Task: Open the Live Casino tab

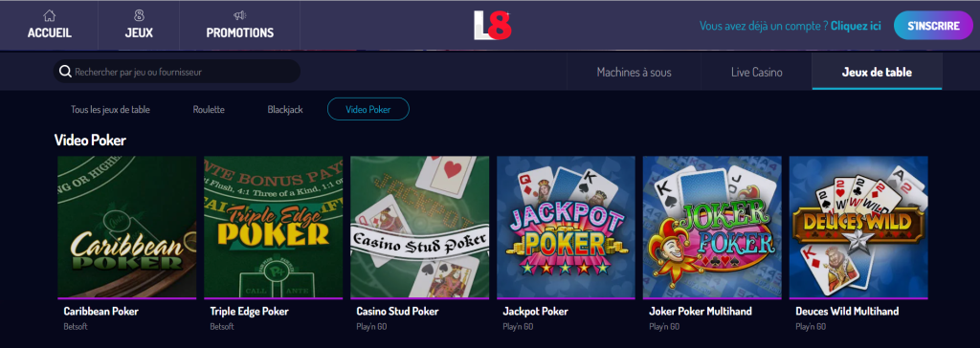Action: point(756,72)
